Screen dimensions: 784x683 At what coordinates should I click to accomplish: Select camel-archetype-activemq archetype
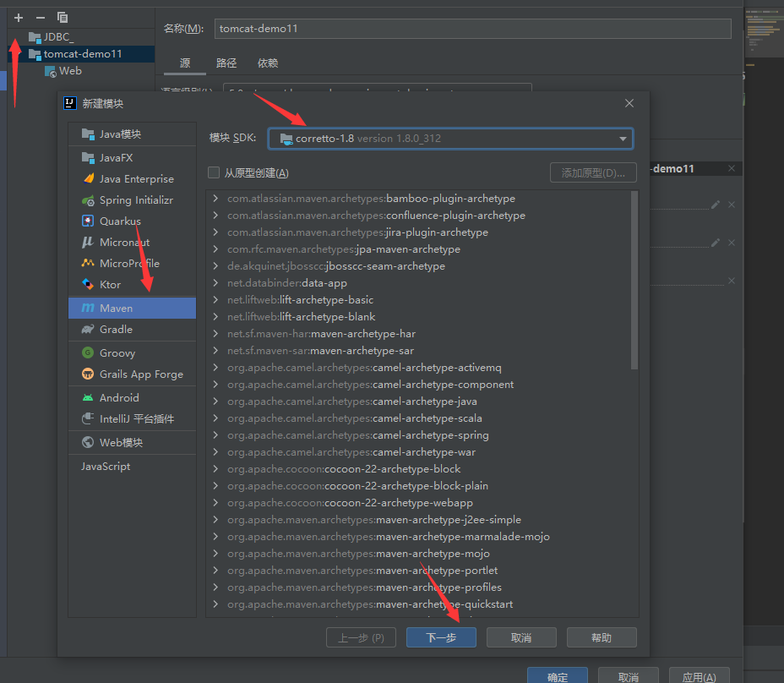coord(364,368)
